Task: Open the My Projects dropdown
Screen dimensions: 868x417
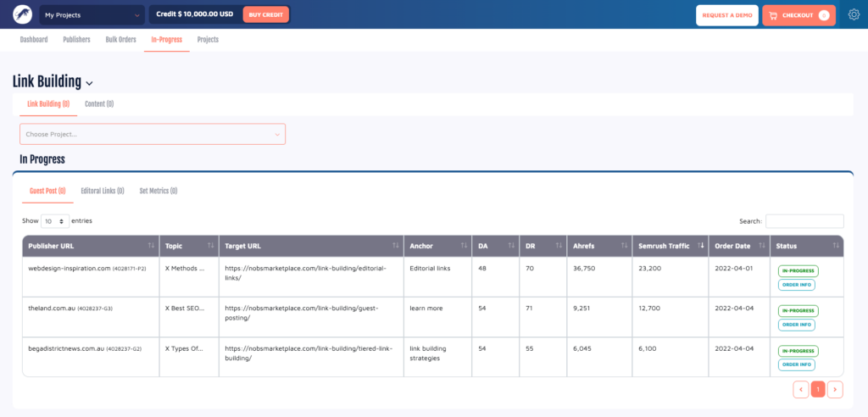Action: (92, 15)
